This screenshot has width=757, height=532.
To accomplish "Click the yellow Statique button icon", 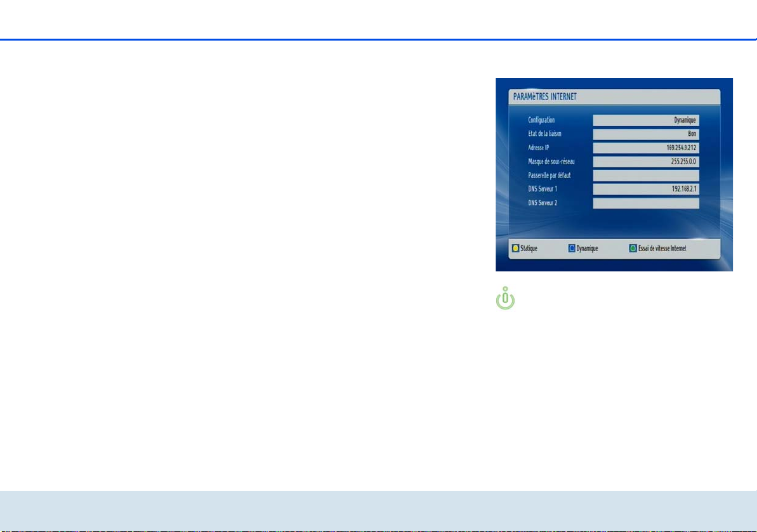I will point(516,249).
